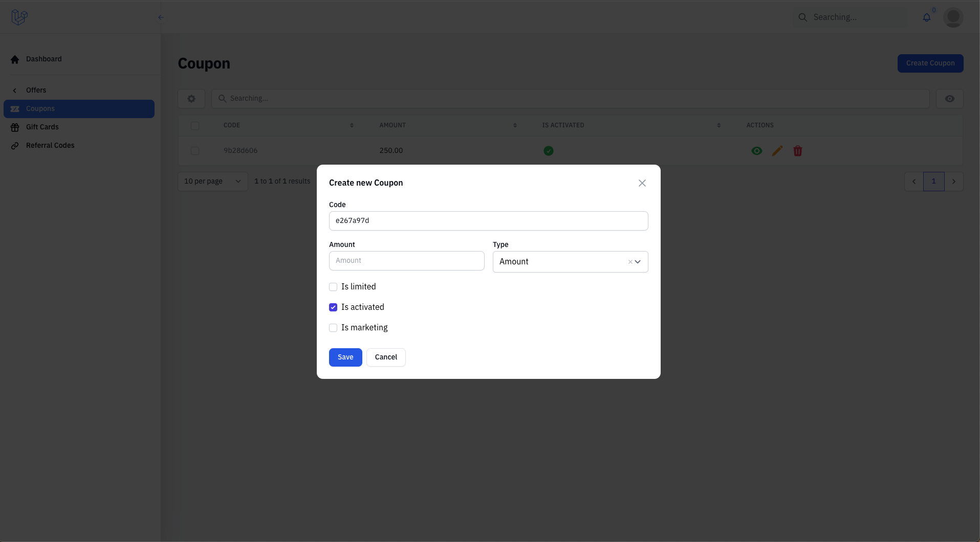Open Coupons in the sidebar
The image size is (980, 542).
(79, 109)
